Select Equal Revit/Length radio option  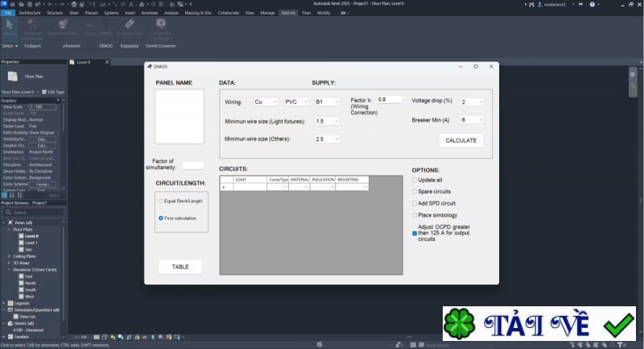(x=161, y=200)
